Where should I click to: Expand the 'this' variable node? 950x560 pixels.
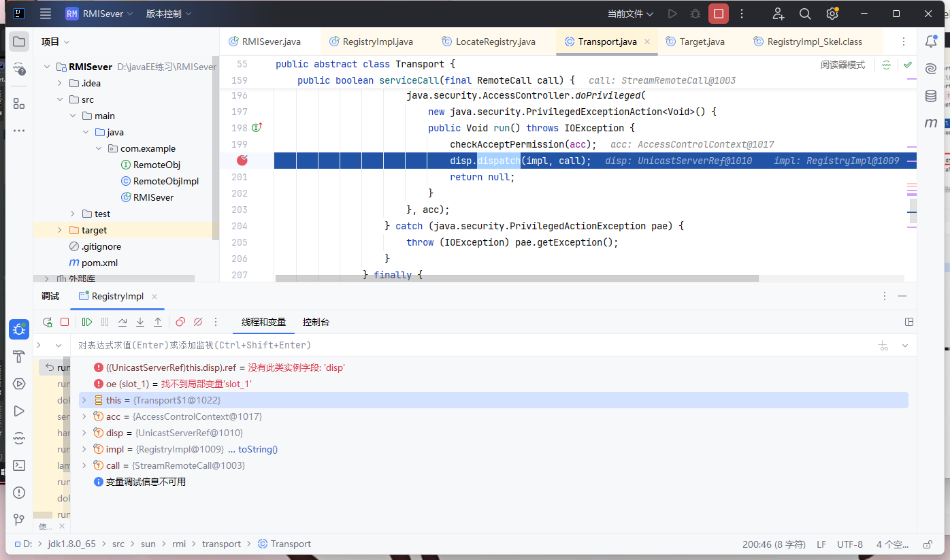pyautogui.click(x=84, y=400)
